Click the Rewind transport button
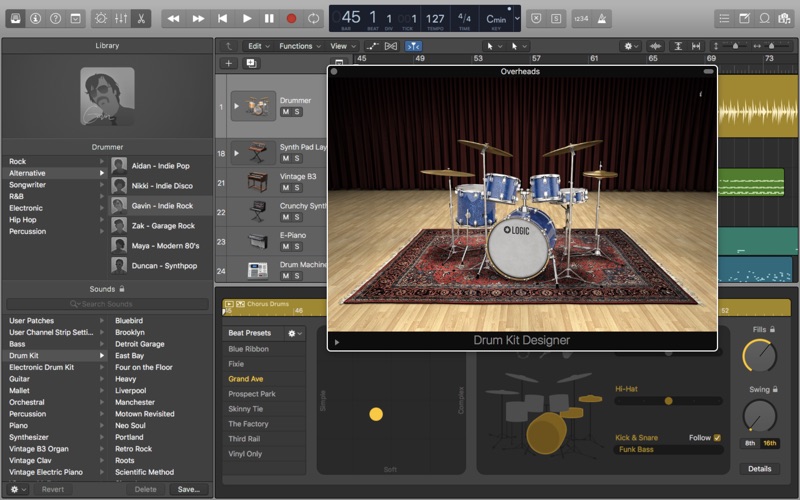 [173, 19]
